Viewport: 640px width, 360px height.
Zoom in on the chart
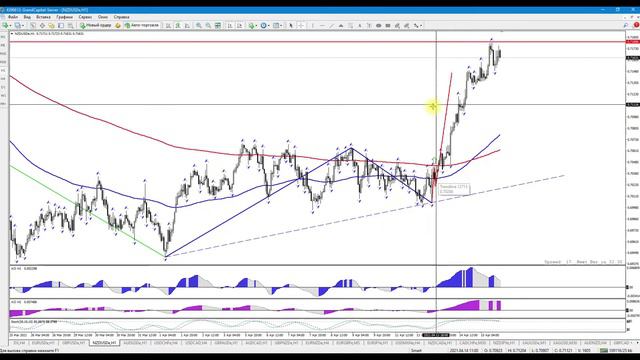199,25
